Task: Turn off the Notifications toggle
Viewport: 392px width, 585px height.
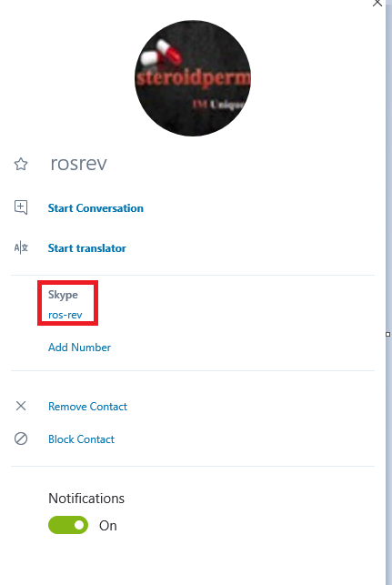Action: point(68,525)
